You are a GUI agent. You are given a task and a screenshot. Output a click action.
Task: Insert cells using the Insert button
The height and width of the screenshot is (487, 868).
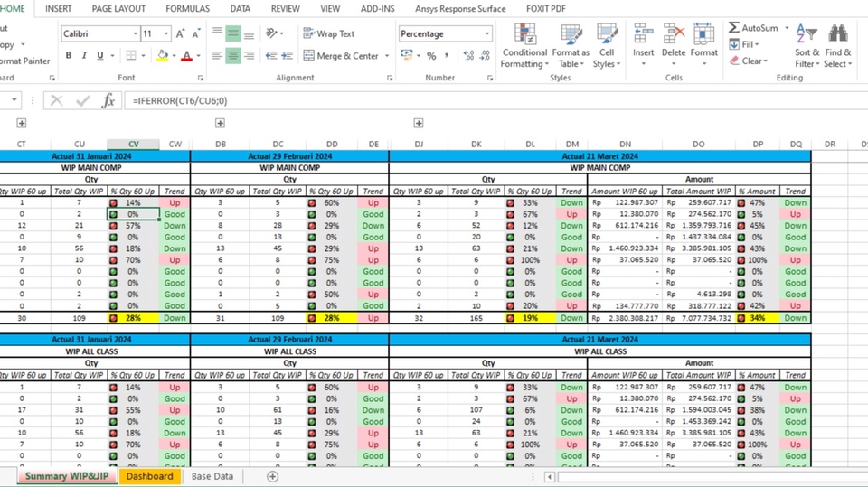pyautogui.click(x=643, y=45)
